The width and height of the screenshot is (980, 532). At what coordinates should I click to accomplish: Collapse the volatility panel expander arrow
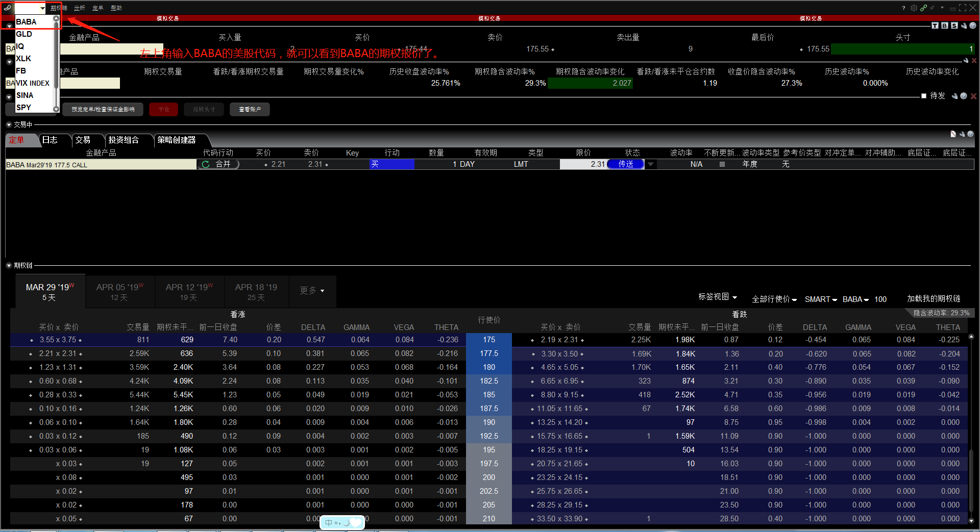click(9, 62)
